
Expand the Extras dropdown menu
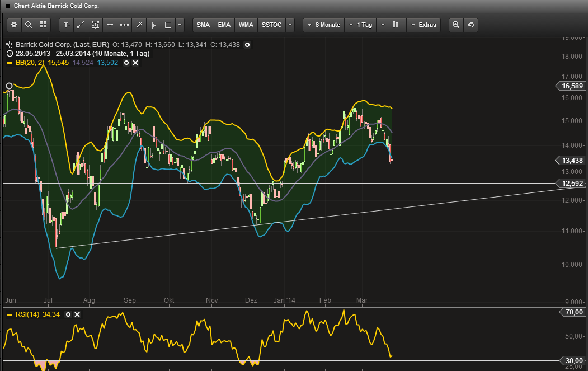pos(424,25)
